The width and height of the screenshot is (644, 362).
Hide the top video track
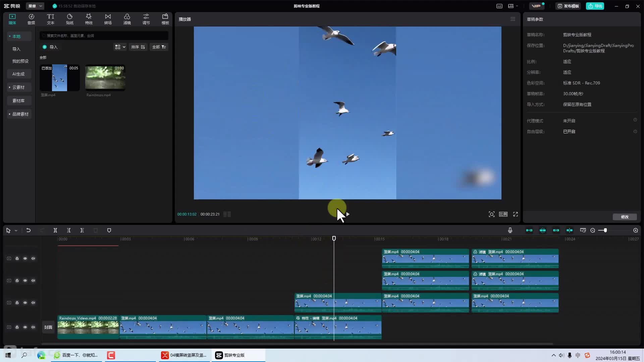[25, 258]
